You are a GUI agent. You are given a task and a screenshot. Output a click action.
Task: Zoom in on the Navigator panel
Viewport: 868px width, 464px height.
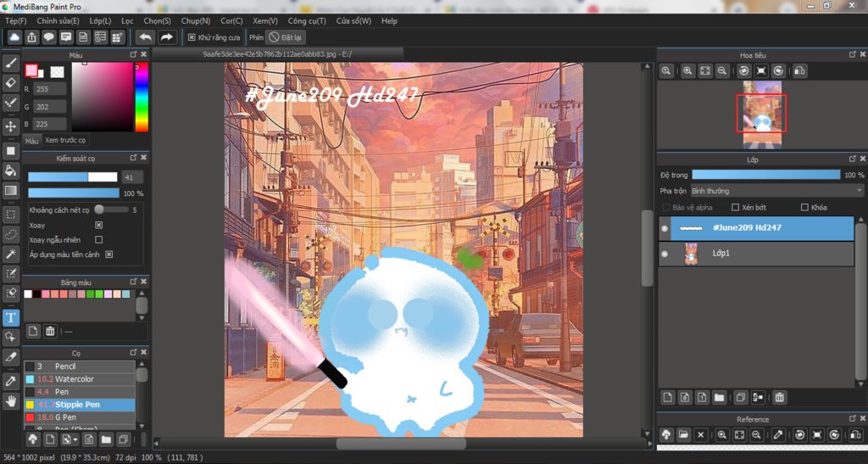tap(687, 71)
